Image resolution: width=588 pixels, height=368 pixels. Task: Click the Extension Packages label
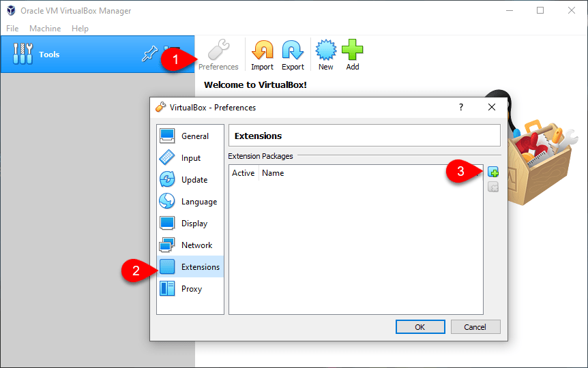click(261, 156)
